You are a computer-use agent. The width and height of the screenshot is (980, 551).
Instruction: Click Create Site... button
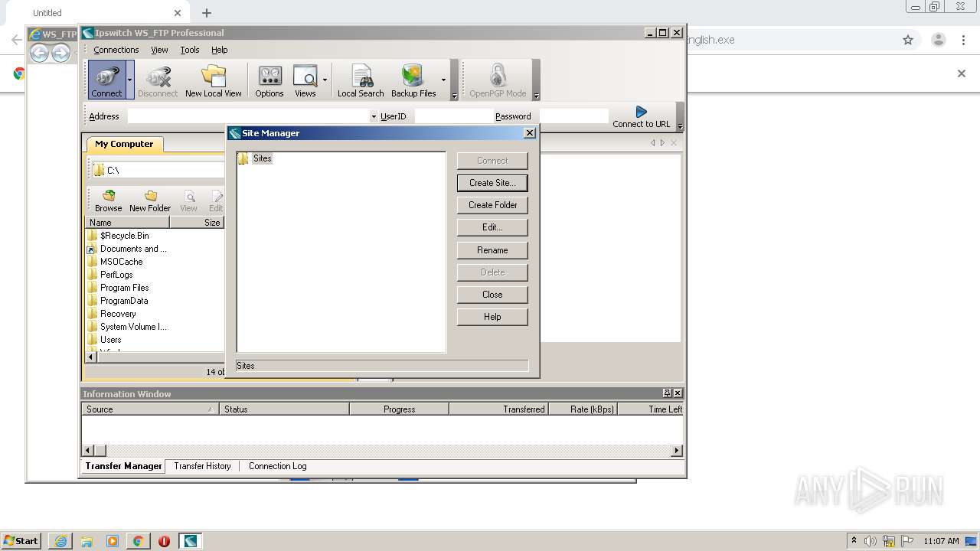492,183
